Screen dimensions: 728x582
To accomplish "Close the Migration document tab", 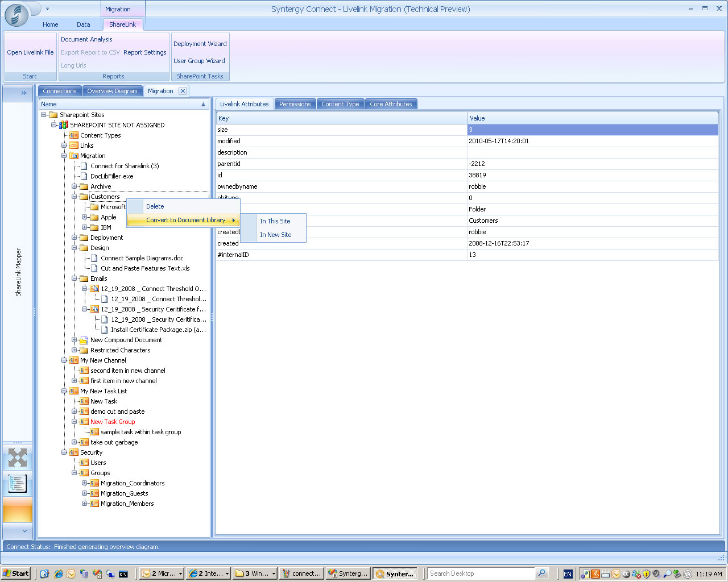I will (183, 91).
